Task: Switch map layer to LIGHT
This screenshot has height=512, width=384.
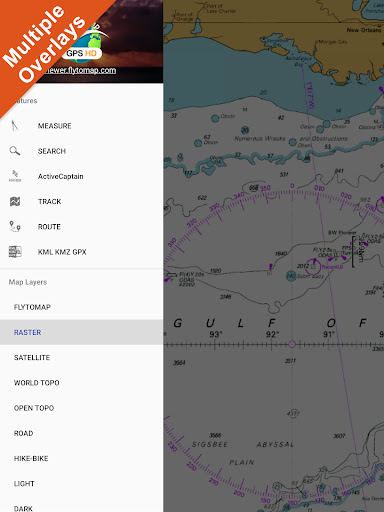Action: pyautogui.click(x=81, y=484)
